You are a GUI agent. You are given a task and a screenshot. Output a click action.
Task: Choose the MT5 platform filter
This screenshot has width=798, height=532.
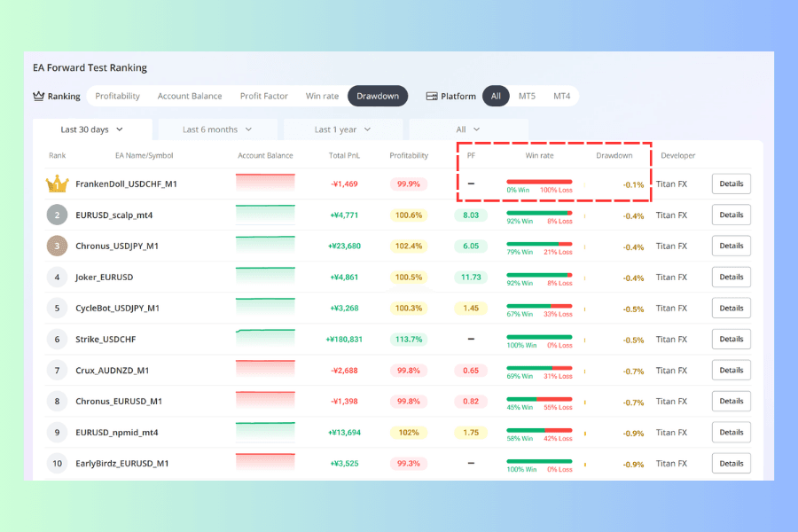pos(527,96)
